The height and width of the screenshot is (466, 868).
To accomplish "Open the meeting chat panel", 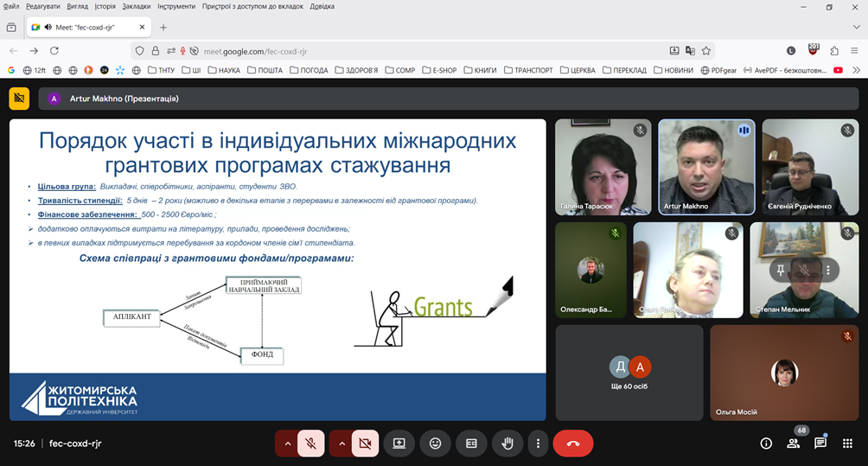I will click(x=820, y=444).
